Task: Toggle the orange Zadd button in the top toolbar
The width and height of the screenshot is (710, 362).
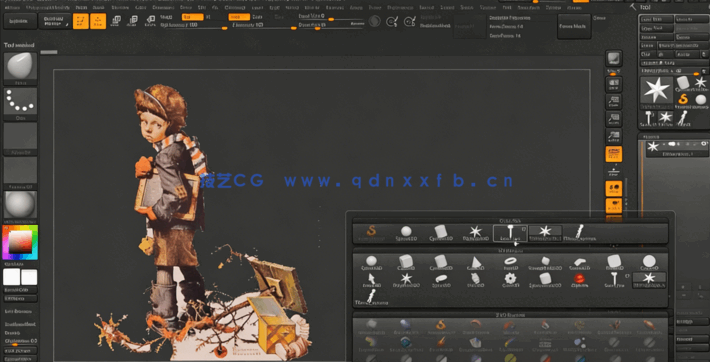Action: (239, 17)
